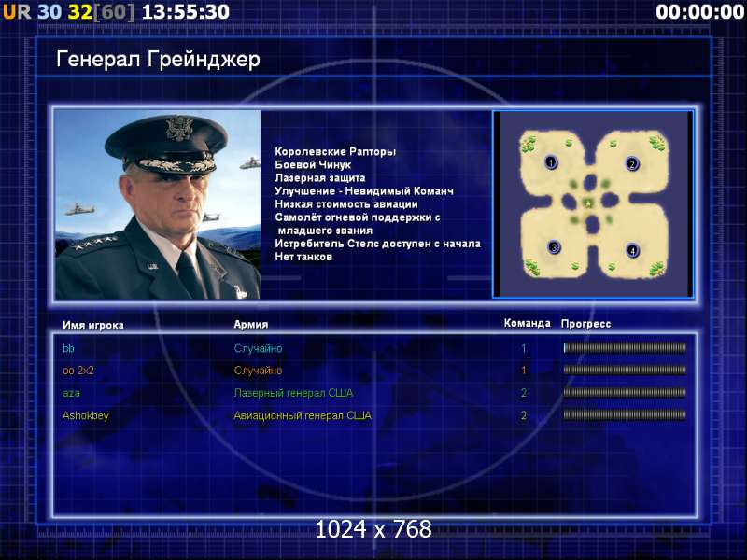Screen dimensions: 747x560
Task: Click Авиационный генерал США army entry
Action: coord(302,415)
